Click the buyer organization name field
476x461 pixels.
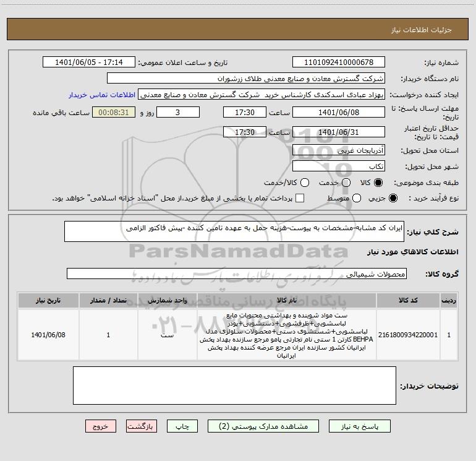click(x=246, y=79)
